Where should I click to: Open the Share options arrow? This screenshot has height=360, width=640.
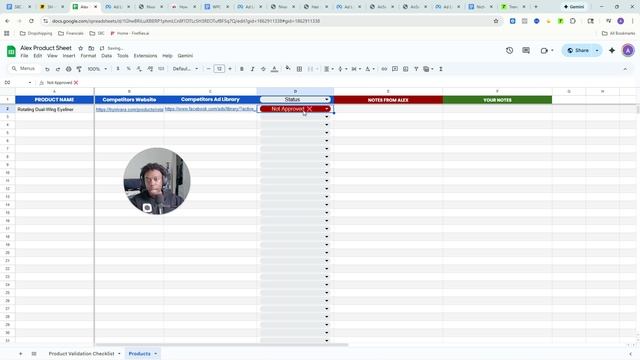(x=597, y=51)
